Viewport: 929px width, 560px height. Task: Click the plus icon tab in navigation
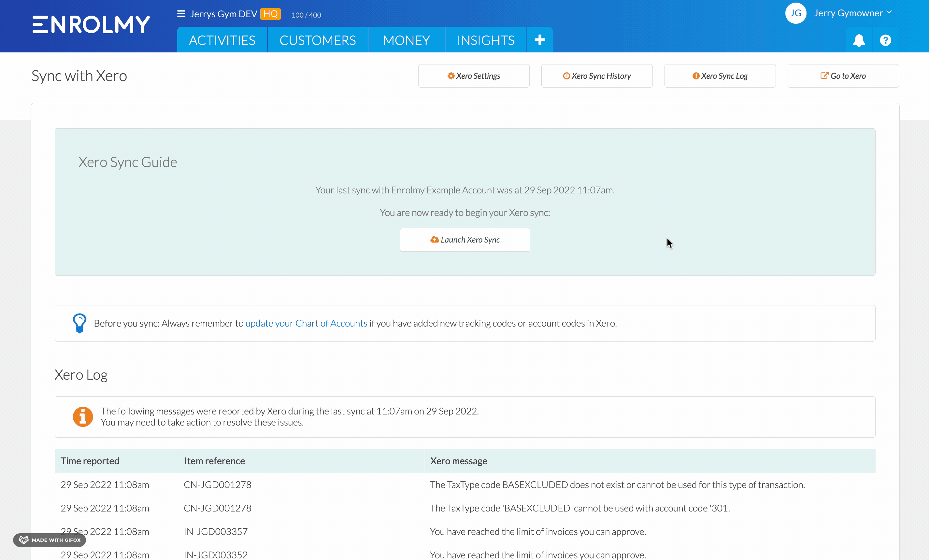coord(539,40)
